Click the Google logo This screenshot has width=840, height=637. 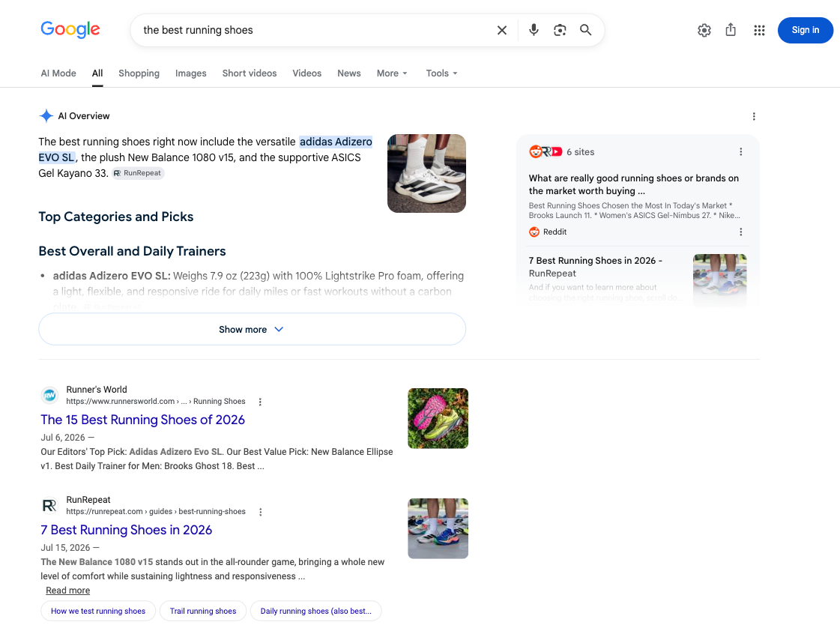70,29
